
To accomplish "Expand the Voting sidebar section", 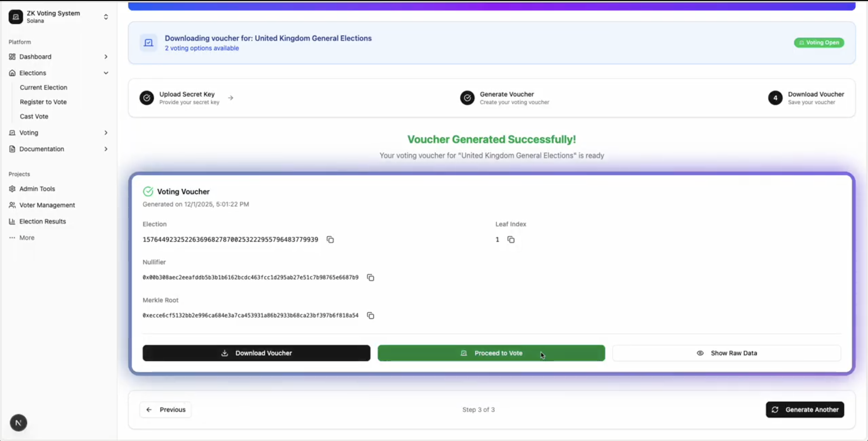I will click(x=106, y=133).
